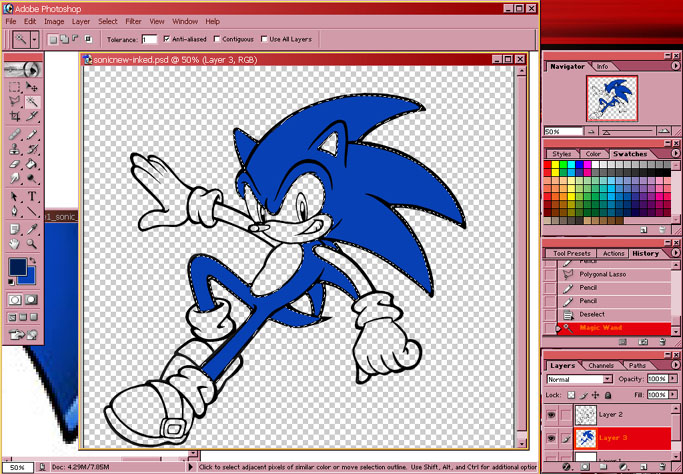Click the background color swatch
Image resolution: width=683 pixels, height=474 pixels.
click(30, 279)
